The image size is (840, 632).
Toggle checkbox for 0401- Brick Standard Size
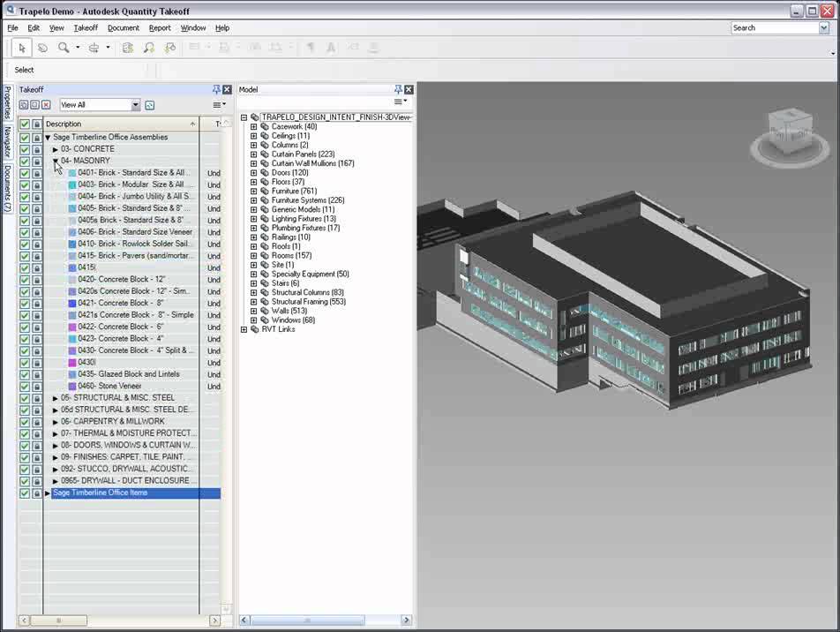[x=25, y=173]
